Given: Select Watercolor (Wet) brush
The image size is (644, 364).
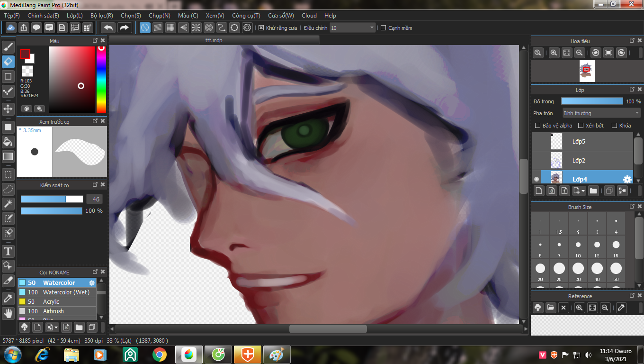Looking at the screenshot, I should click(57, 292).
